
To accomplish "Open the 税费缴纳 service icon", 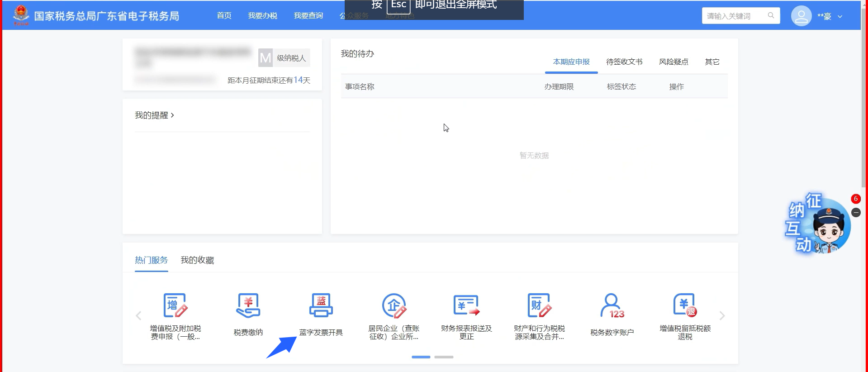I will coord(248,305).
